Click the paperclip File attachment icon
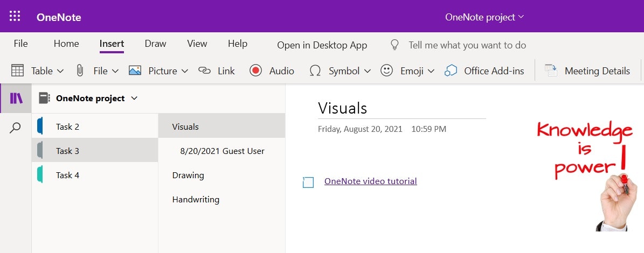The width and height of the screenshot is (644, 253). pos(80,71)
